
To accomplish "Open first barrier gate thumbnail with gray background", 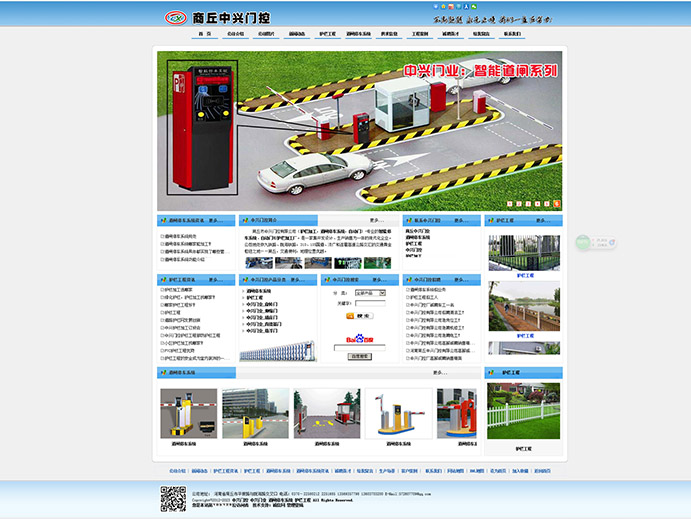I will [x=189, y=413].
